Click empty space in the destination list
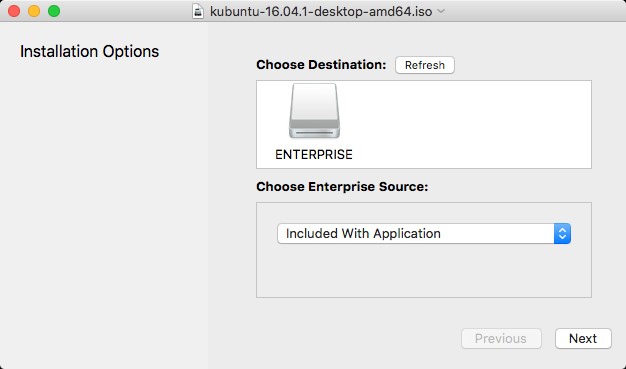The height and width of the screenshot is (369, 626). pos(471,124)
